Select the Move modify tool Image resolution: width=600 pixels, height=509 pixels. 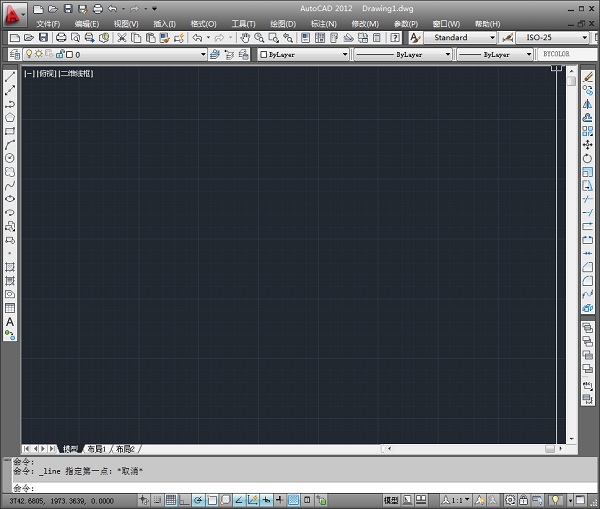[x=587, y=145]
